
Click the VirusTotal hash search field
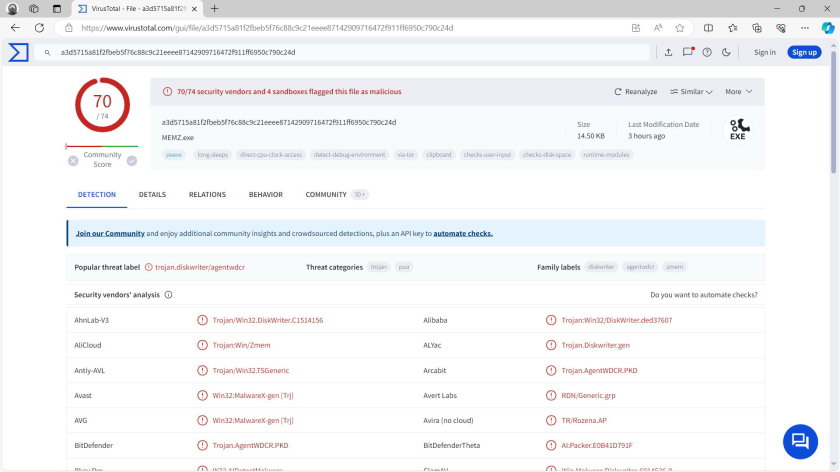343,53
